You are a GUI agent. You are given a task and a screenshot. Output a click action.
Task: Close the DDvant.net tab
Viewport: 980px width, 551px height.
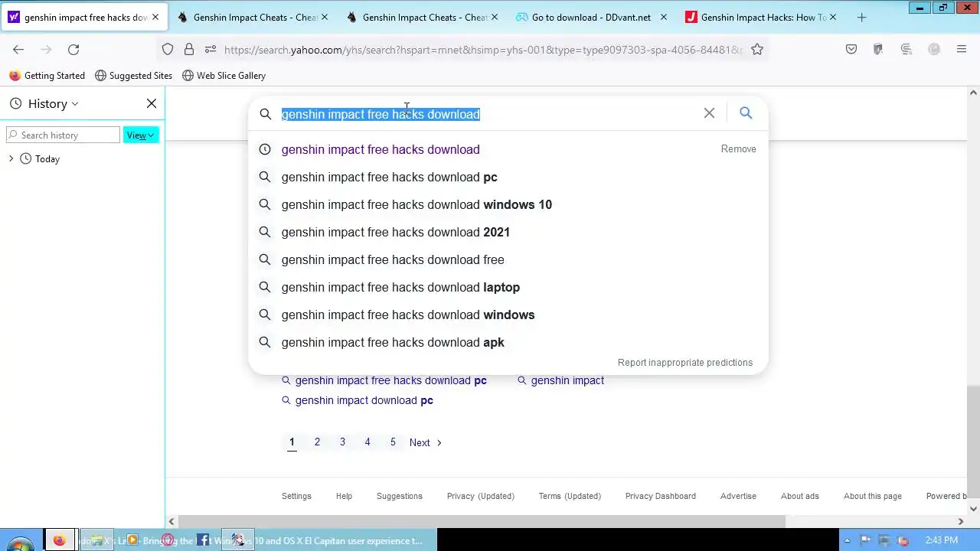pyautogui.click(x=663, y=17)
